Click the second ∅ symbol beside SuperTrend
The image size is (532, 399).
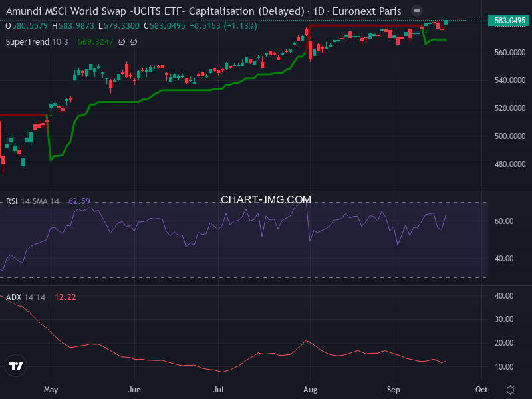click(134, 41)
